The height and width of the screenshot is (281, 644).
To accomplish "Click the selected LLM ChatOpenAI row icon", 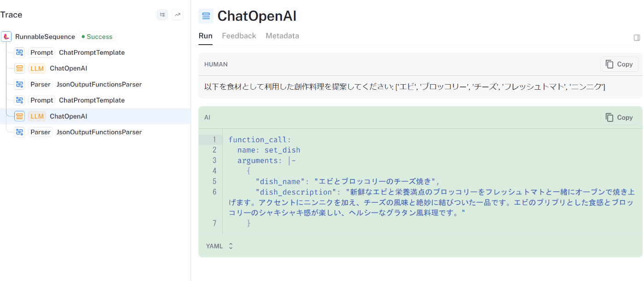I will click(x=19, y=116).
